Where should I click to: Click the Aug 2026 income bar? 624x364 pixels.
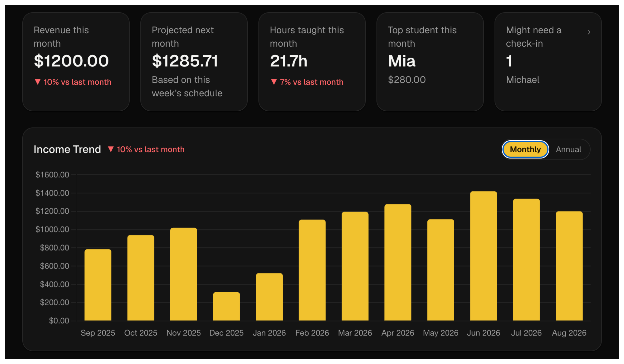point(569,266)
